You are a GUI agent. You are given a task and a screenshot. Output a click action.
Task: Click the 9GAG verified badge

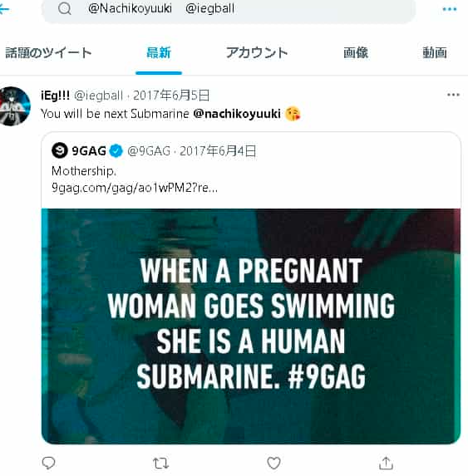116,150
